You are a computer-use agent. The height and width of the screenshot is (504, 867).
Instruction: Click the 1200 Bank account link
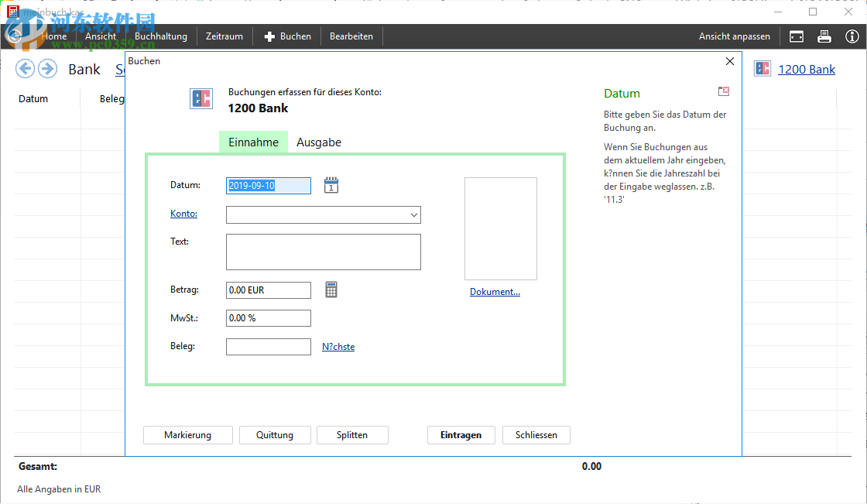pyautogui.click(x=806, y=70)
